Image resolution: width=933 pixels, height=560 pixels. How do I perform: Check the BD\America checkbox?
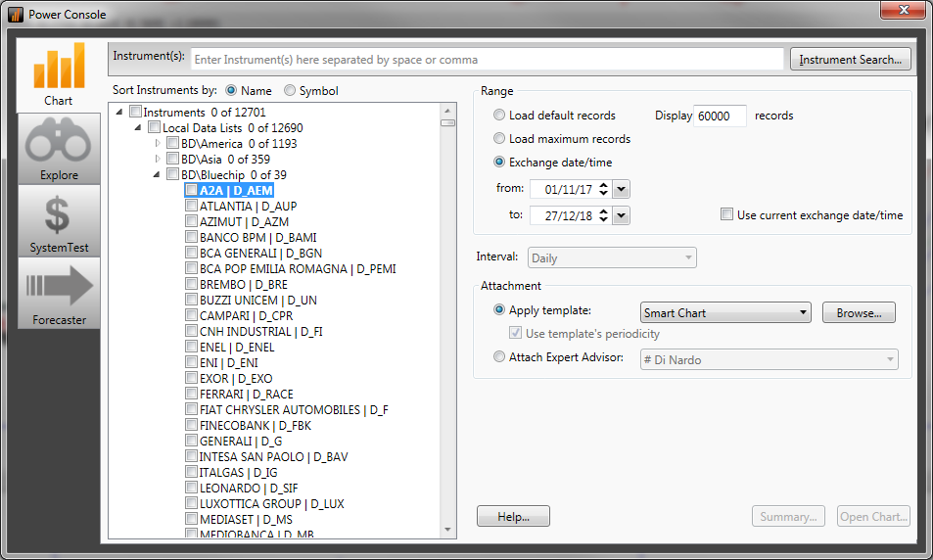click(x=172, y=143)
